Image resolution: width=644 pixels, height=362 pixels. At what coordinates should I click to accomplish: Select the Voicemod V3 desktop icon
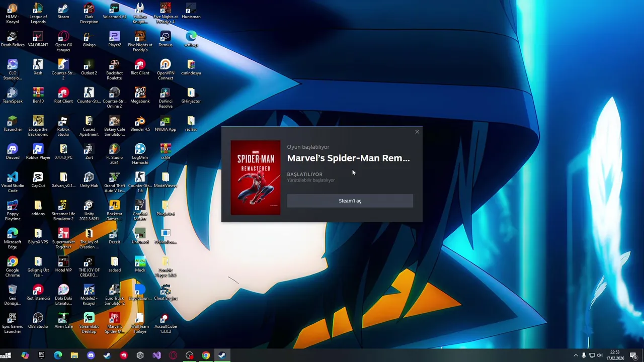click(114, 11)
